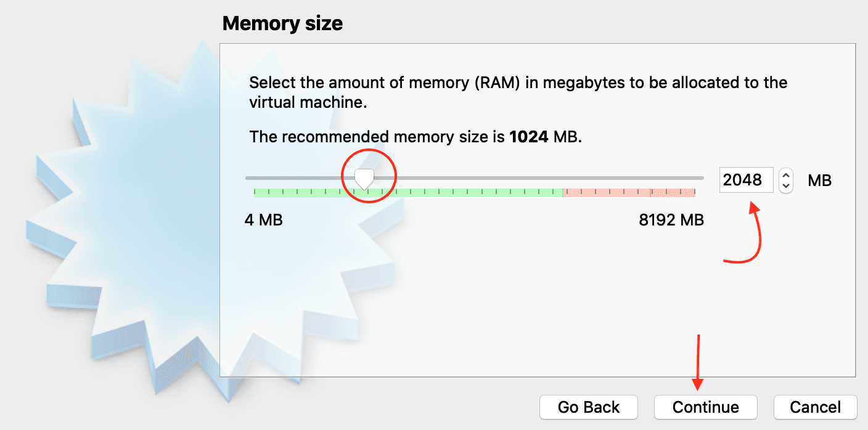Click the memory slider handle
Viewport: 868px width, 430px height.
coord(364,179)
